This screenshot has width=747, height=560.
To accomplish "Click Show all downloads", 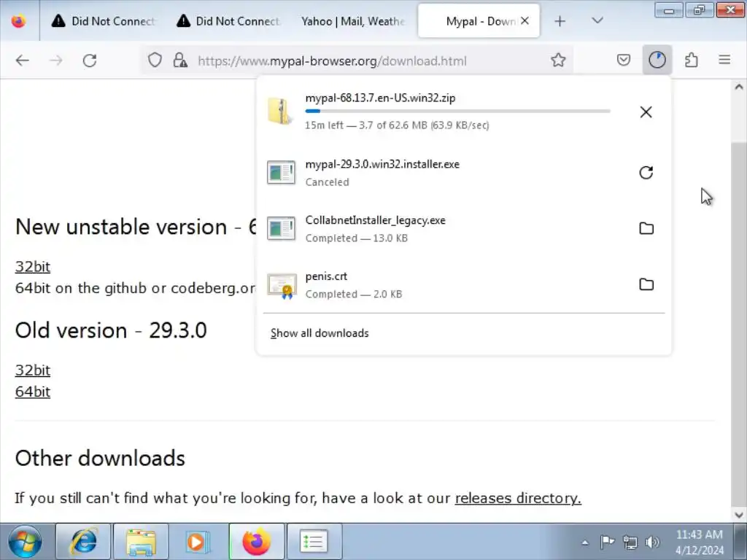I will (x=320, y=332).
